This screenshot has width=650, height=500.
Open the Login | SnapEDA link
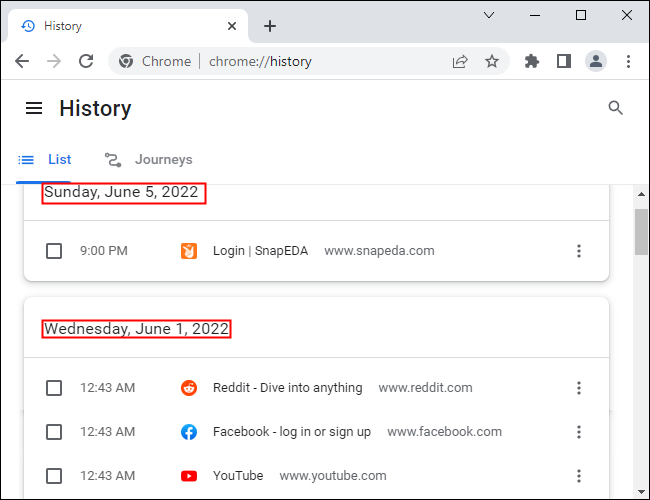click(x=260, y=251)
